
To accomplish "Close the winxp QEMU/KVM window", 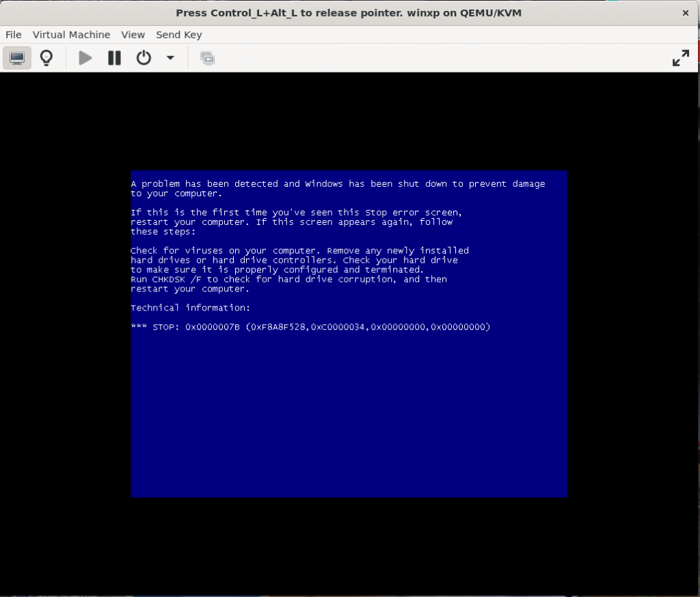I will 686,13.
